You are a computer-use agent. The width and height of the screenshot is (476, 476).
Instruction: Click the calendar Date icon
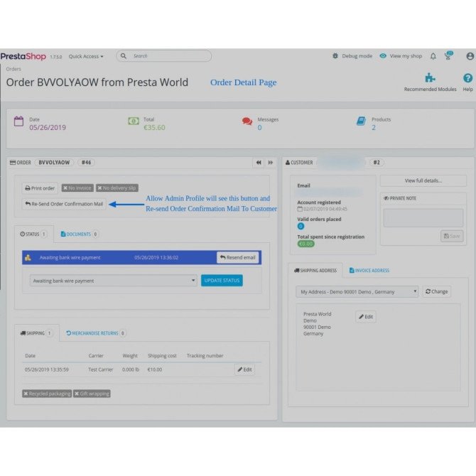point(18,121)
